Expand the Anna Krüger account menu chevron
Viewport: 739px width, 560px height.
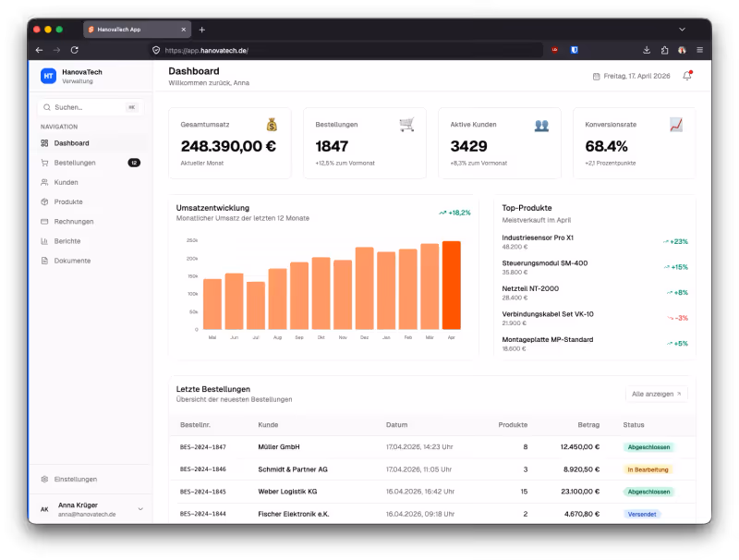click(140, 509)
